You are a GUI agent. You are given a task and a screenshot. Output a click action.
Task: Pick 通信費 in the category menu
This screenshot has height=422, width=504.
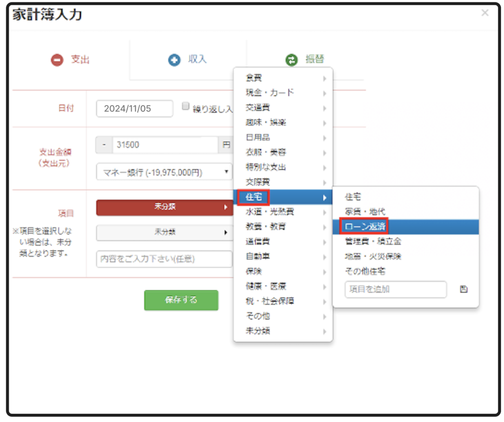[283, 242]
